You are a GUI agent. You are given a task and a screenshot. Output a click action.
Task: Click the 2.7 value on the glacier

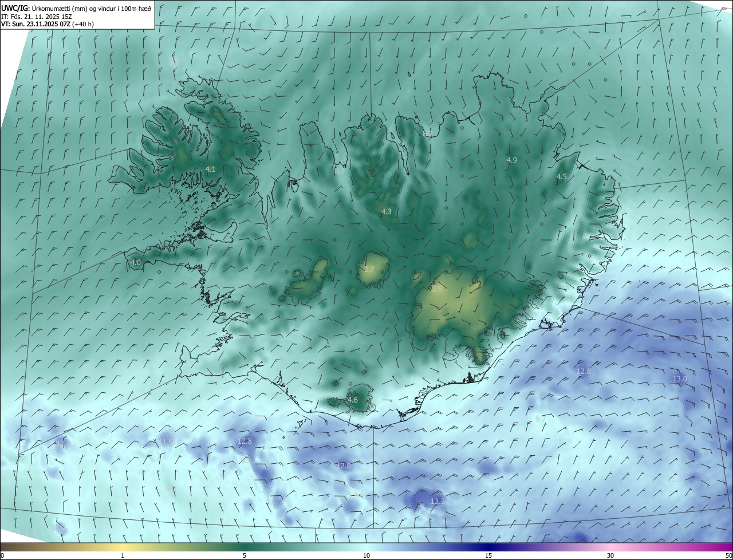(369, 269)
